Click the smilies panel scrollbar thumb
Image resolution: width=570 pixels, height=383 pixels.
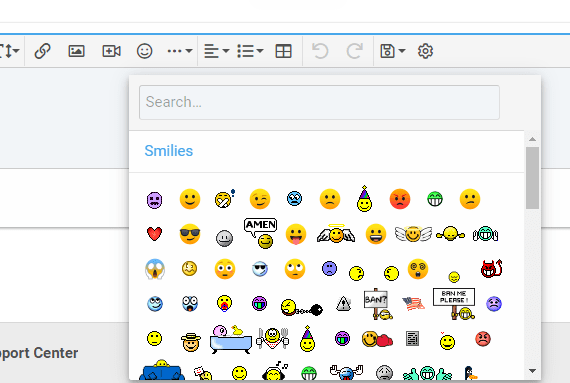click(533, 178)
